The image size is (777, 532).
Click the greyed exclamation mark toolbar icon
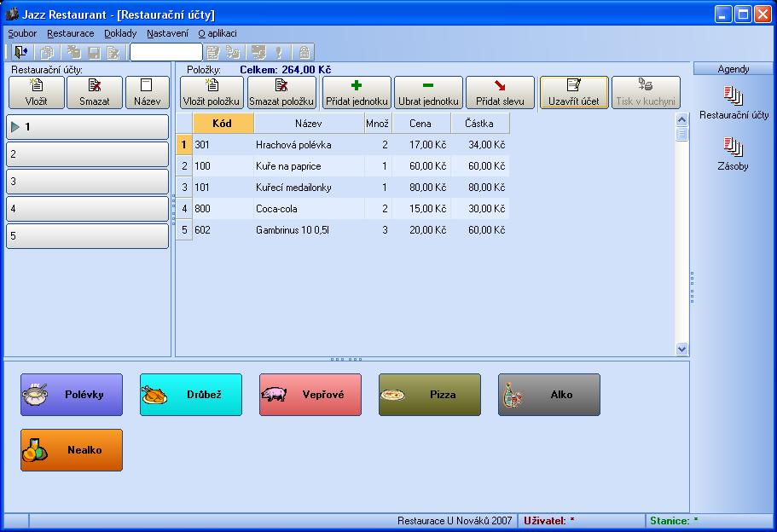tap(279, 52)
